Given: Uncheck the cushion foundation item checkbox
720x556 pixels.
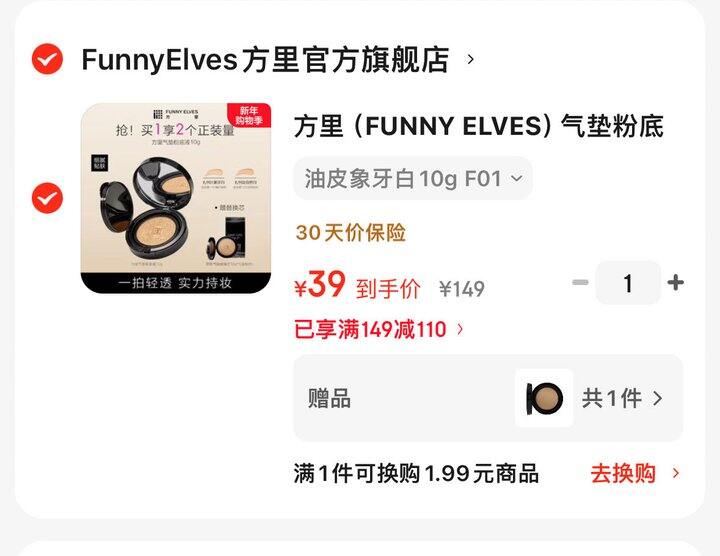Looking at the screenshot, I should tap(47, 198).
